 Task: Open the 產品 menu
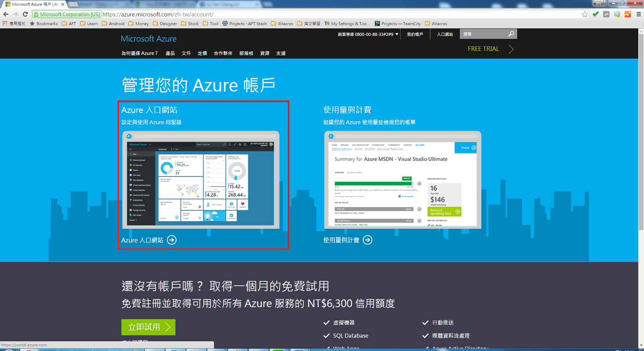coord(170,53)
